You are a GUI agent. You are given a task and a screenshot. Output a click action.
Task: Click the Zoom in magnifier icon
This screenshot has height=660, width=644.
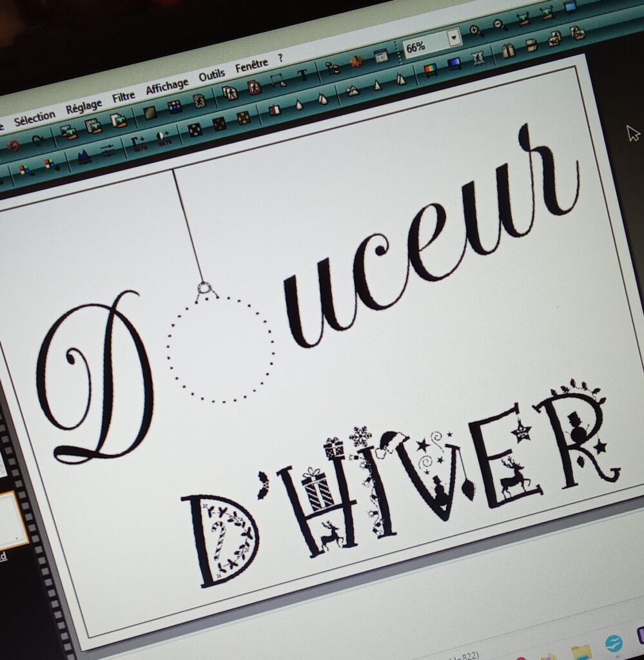(475, 30)
